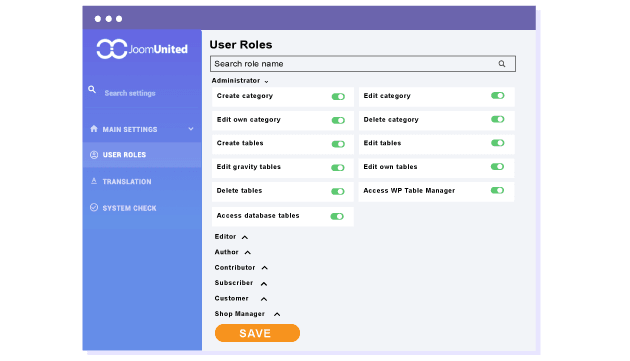Switch off Edit tables permission
The height and width of the screenshot is (361, 630).
[x=497, y=143]
